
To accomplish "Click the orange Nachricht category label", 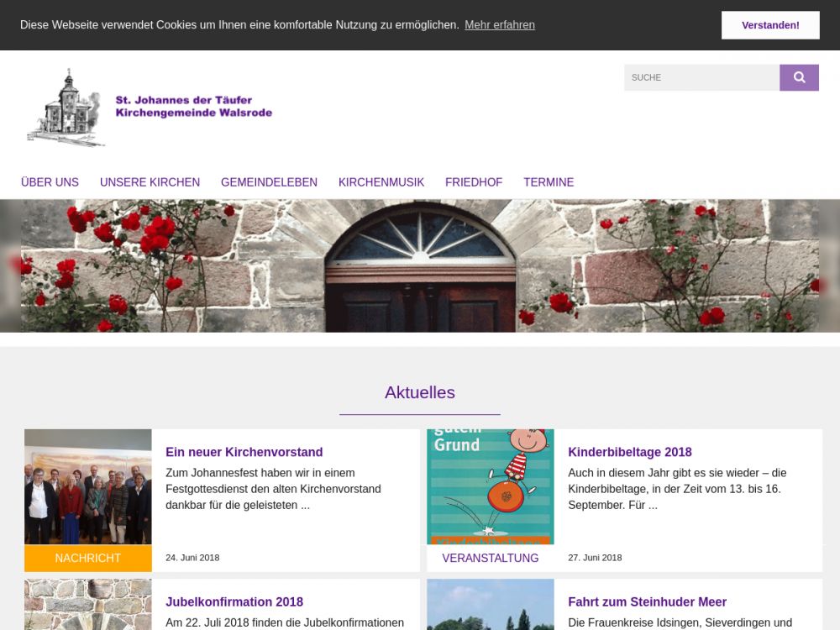I will click(88, 558).
